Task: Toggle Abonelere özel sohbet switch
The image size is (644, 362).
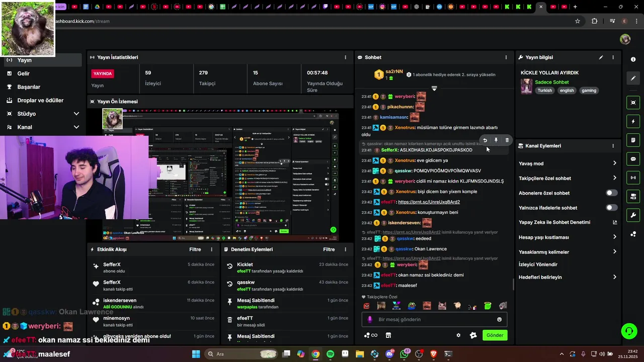Action: click(612, 193)
